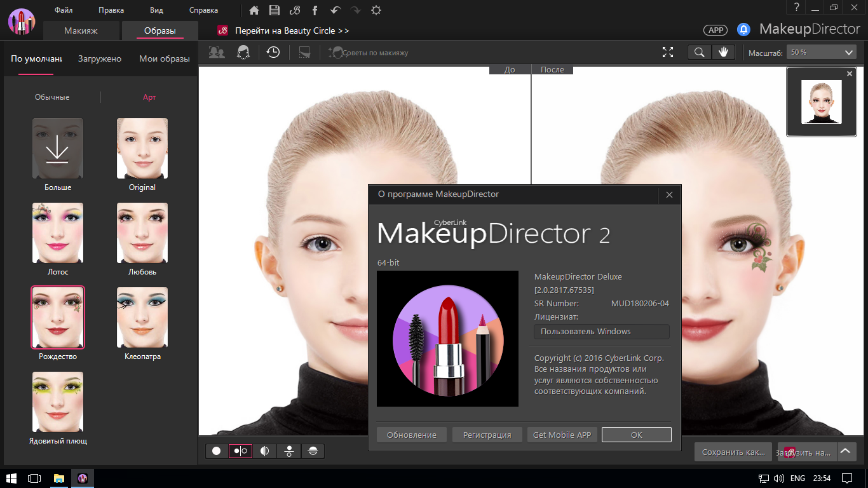Apply the Лотос look thumbnail

click(58, 233)
